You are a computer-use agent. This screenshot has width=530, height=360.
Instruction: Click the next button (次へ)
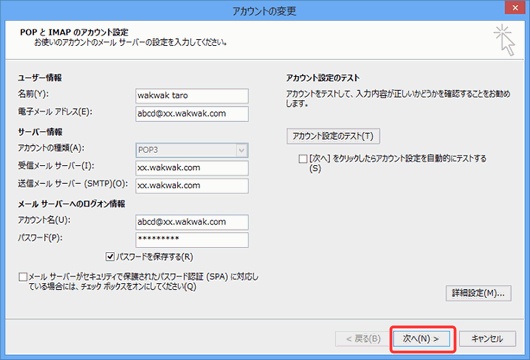coord(421,339)
